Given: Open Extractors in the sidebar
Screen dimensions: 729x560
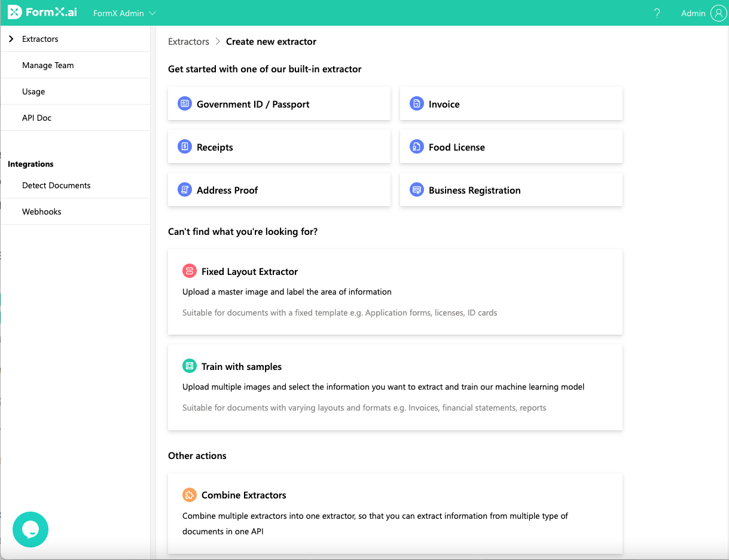Looking at the screenshot, I should [75, 39].
